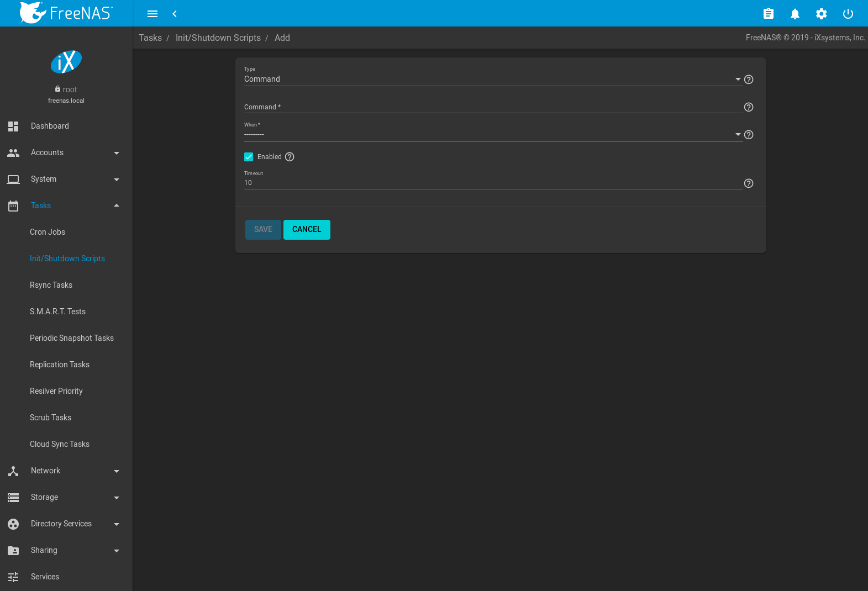Expand the Sharing menu arrow
Viewport: 868px width, 591px height.
click(x=117, y=551)
